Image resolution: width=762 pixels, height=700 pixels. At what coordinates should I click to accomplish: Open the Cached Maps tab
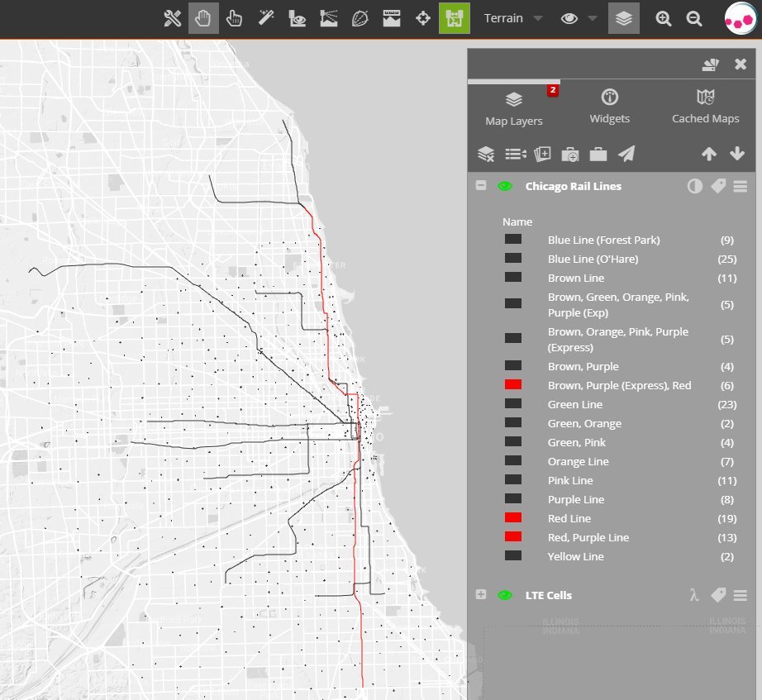[x=705, y=107]
